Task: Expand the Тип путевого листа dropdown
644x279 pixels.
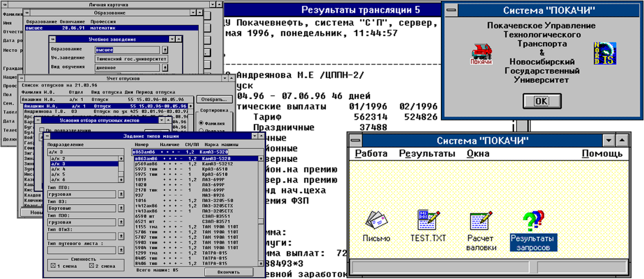Action: click(121, 250)
